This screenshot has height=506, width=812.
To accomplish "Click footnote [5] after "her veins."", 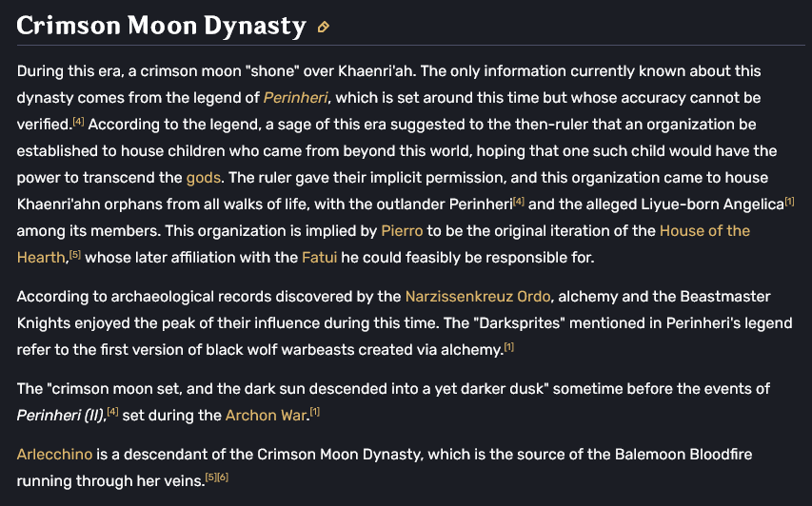I will click(211, 477).
